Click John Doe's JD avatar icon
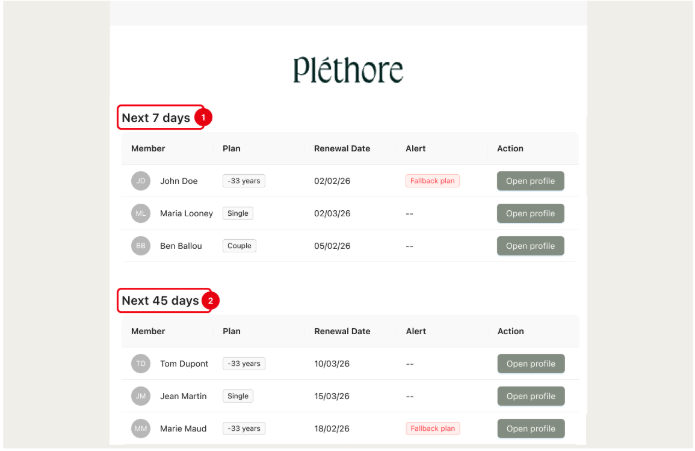The image size is (695, 451). (x=141, y=181)
